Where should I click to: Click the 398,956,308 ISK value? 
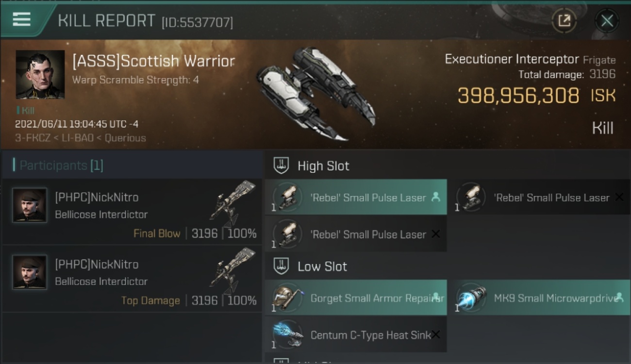[x=536, y=96]
